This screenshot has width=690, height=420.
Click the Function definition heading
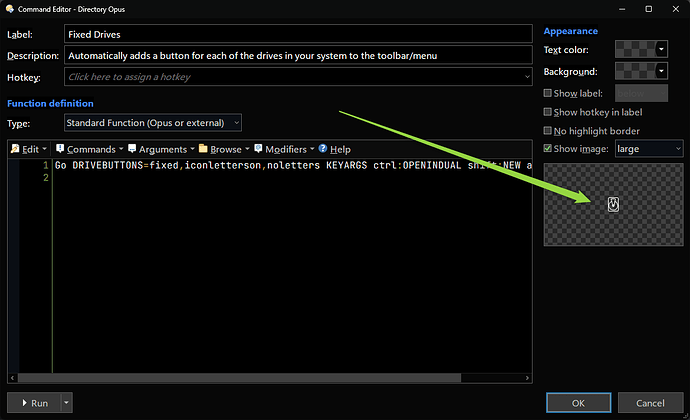point(50,103)
